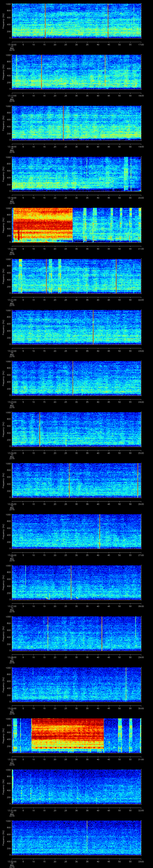Image resolution: width=153 pixels, height=868 pixels.
Task: Click the 33:00 end time label
Action: tap(141, 861)
